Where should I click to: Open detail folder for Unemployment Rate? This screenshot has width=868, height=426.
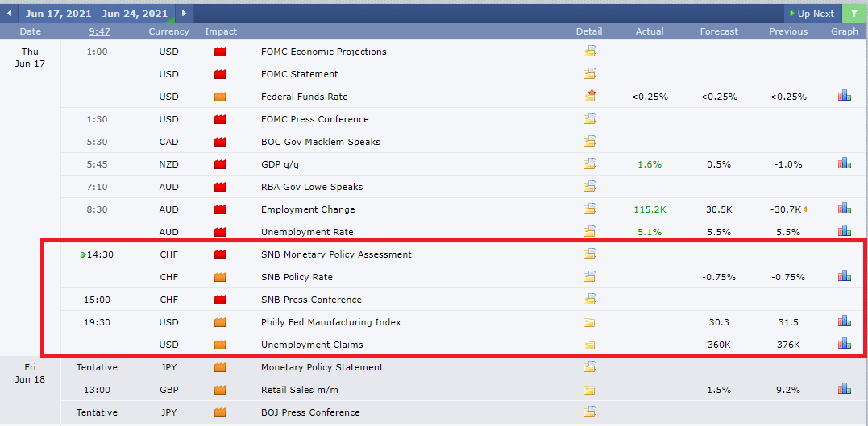coord(590,232)
